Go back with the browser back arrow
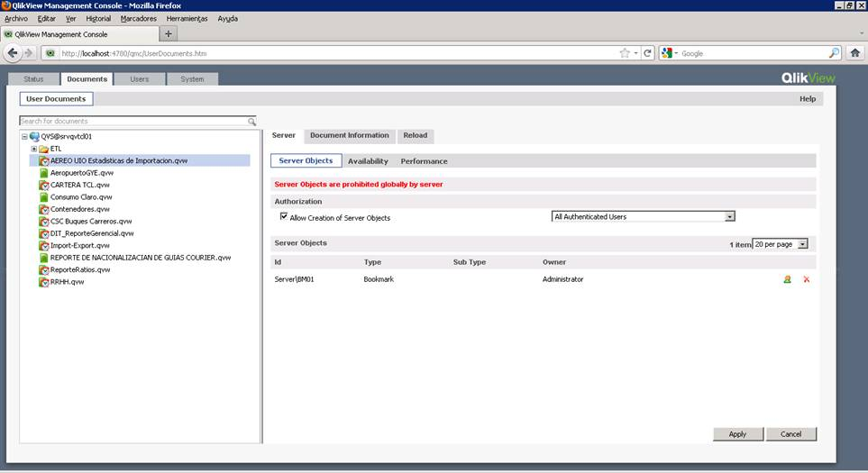Image resolution: width=868 pixels, height=473 pixels. point(12,53)
